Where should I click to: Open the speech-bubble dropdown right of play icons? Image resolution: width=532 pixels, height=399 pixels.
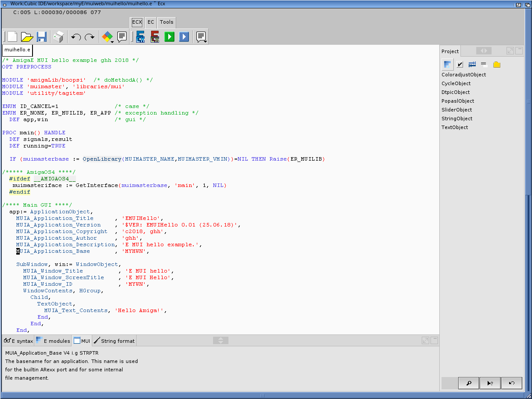point(201,37)
